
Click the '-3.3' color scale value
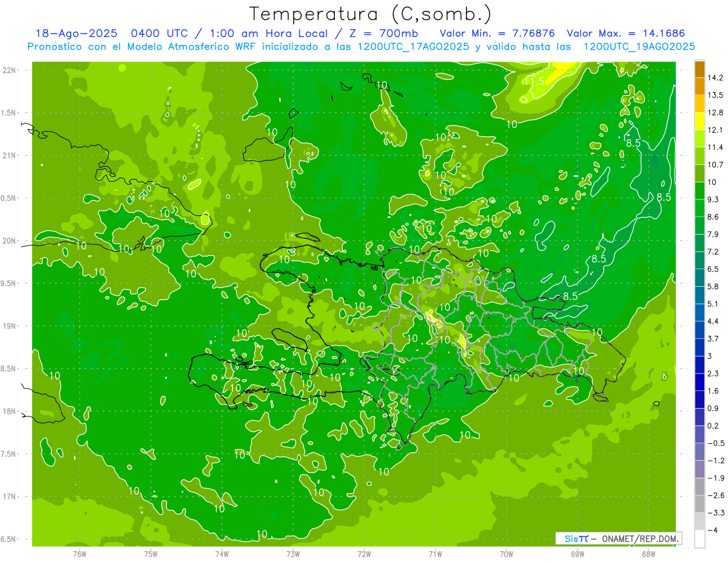point(715,512)
